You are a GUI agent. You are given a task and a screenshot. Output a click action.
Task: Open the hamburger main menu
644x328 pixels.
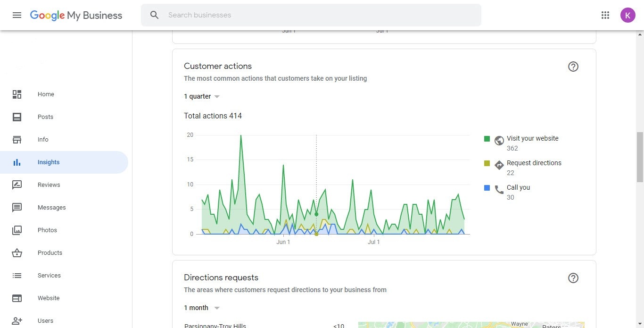[x=17, y=15]
